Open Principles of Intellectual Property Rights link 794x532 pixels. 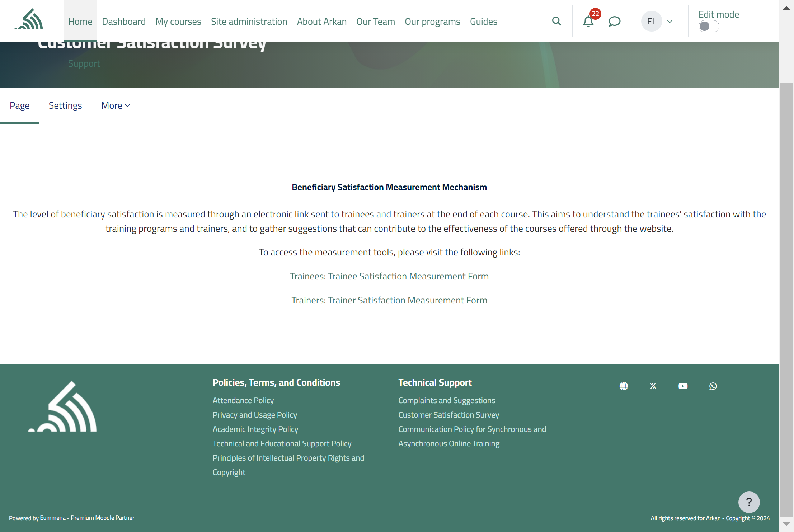coord(288,465)
